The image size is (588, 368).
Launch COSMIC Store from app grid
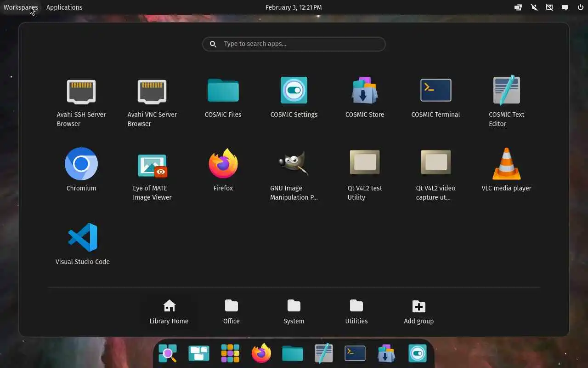click(x=365, y=98)
